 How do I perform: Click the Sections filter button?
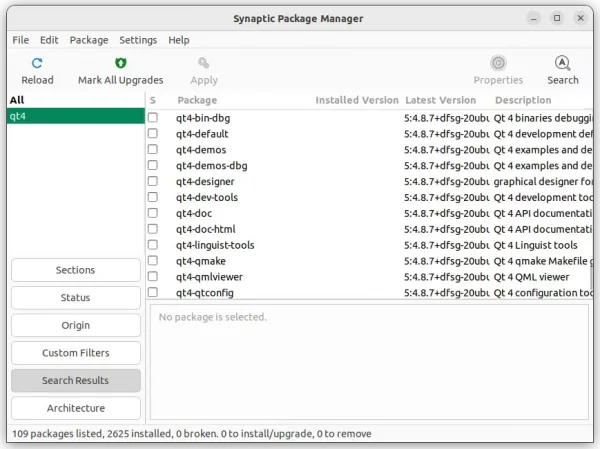coord(76,270)
